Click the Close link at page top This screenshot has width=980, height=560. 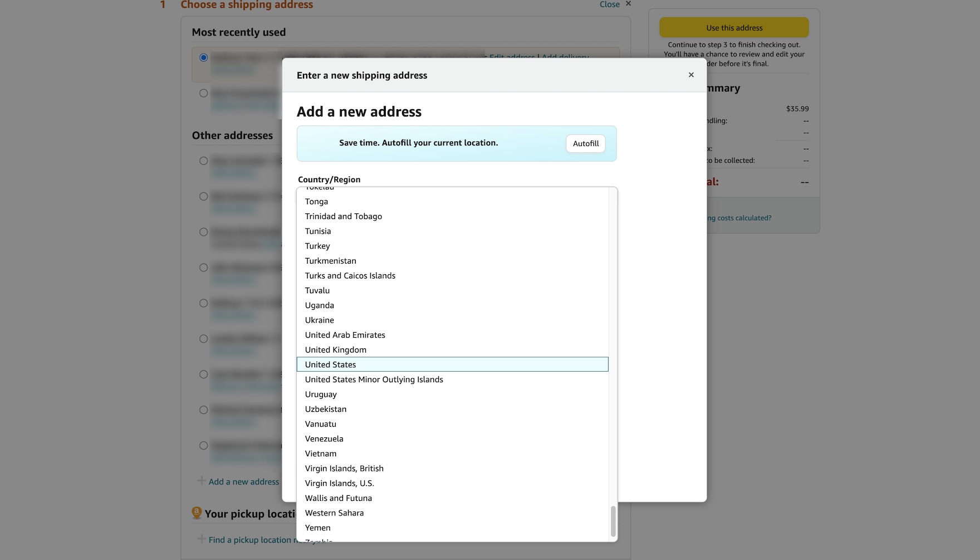(609, 4)
